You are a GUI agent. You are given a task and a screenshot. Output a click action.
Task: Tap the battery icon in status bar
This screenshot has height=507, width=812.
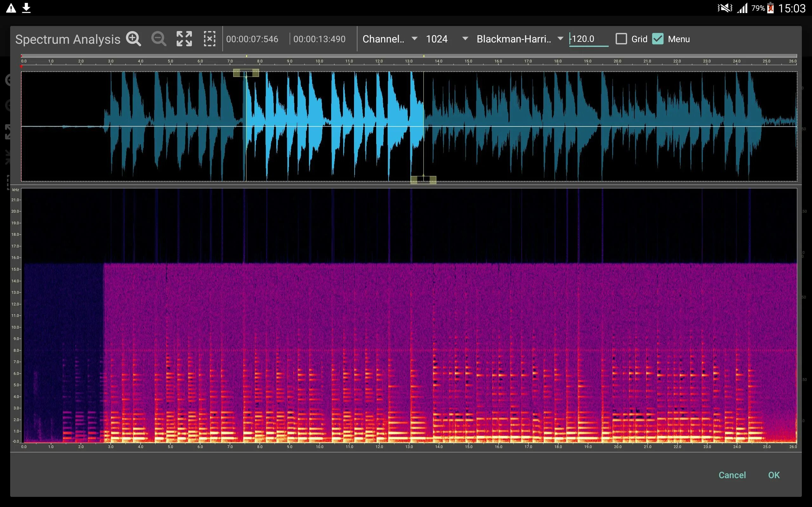click(x=771, y=8)
